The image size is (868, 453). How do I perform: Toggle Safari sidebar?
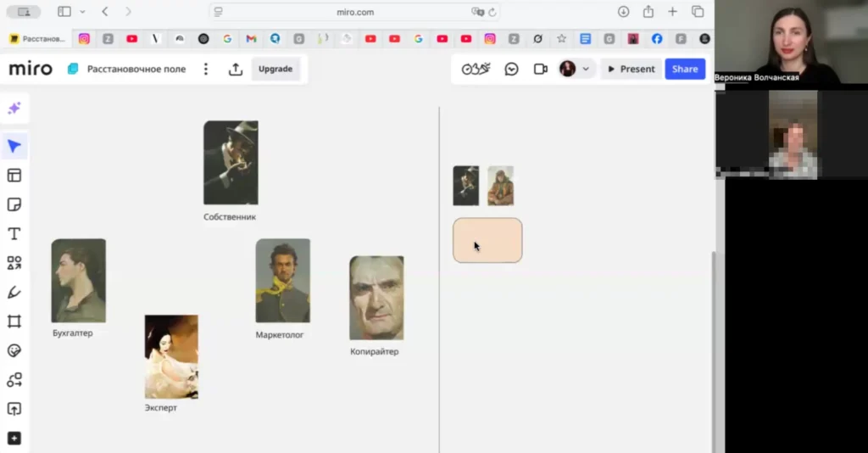click(x=64, y=12)
